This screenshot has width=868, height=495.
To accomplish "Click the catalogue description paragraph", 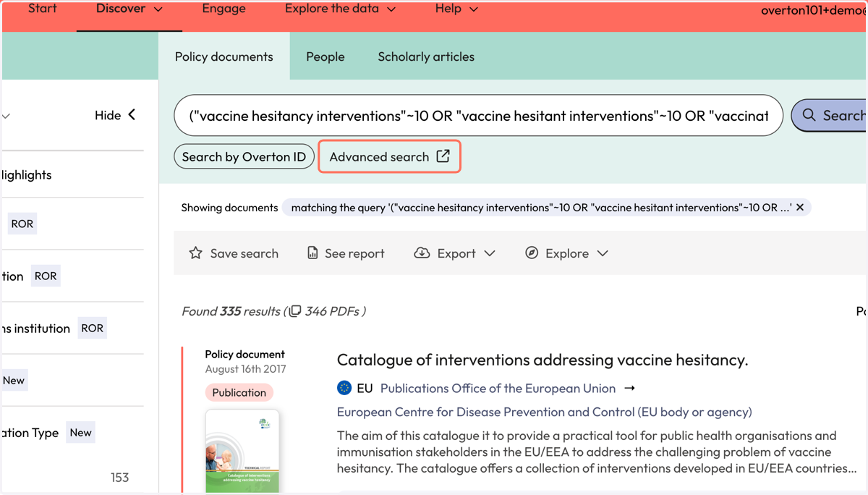I will tap(597, 452).
